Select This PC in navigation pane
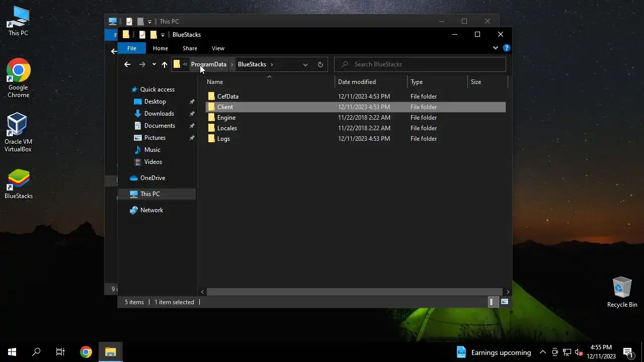 pyautogui.click(x=157, y=194)
